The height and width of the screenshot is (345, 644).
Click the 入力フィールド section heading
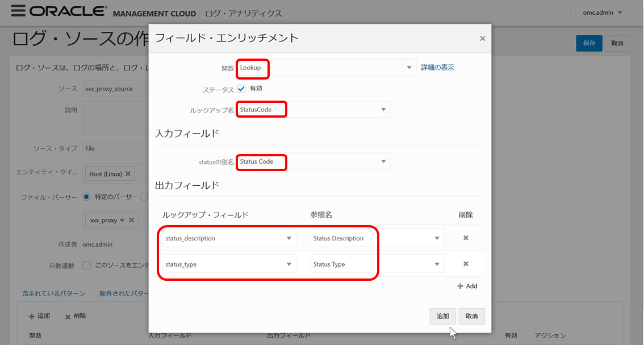click(187, 134)
